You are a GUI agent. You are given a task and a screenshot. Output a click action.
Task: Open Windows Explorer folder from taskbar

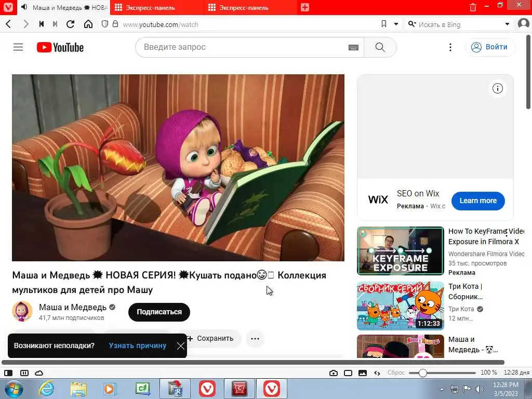(78, 389)
